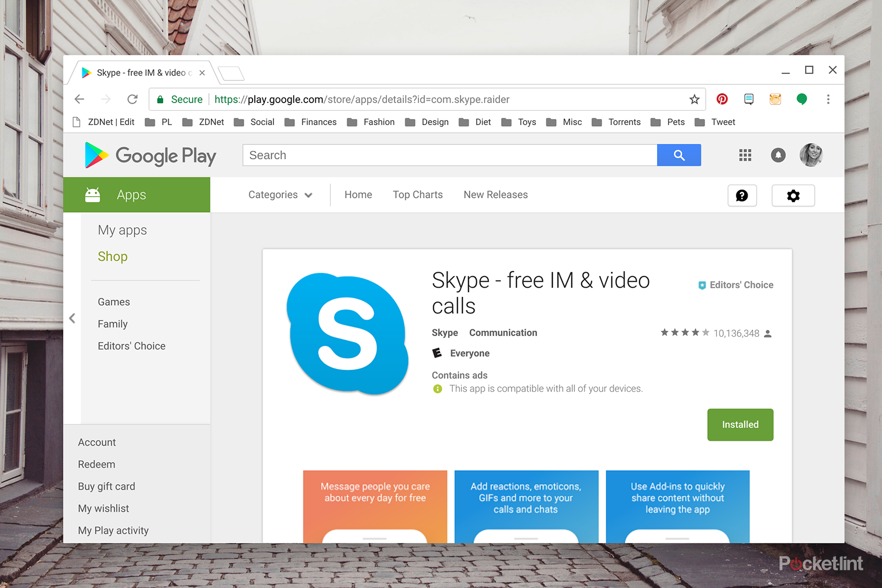Viewport: 882px width, 588px height.
Task: Go to the Top Charts tab
Action: coord(417,195)
